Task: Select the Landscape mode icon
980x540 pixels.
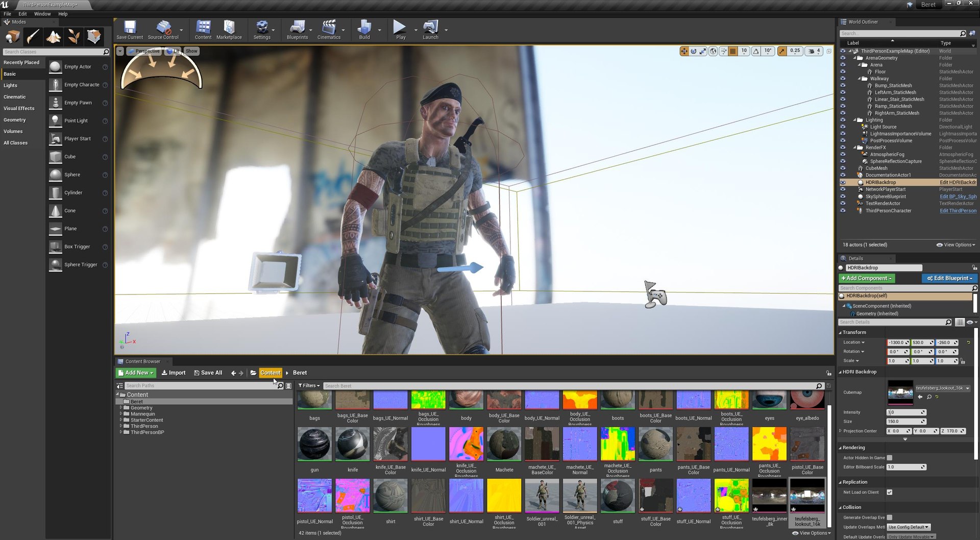Action: click(x=54, y=37)
